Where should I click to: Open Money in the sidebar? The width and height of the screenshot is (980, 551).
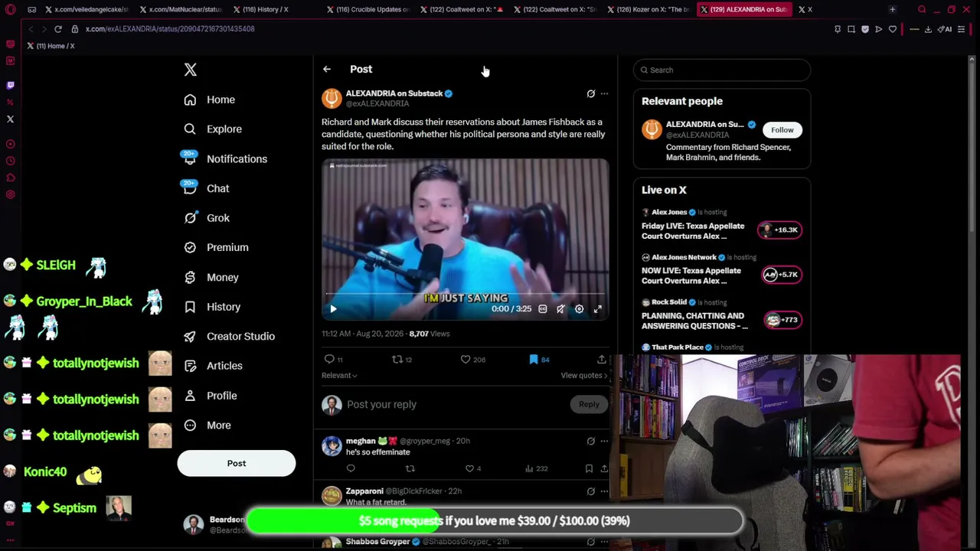[211, 277]
